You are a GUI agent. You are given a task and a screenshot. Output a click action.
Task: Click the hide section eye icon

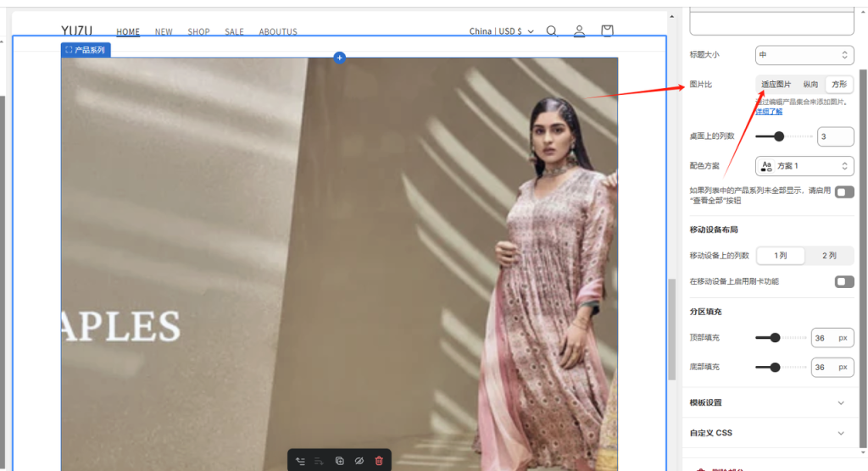[359, 461]
